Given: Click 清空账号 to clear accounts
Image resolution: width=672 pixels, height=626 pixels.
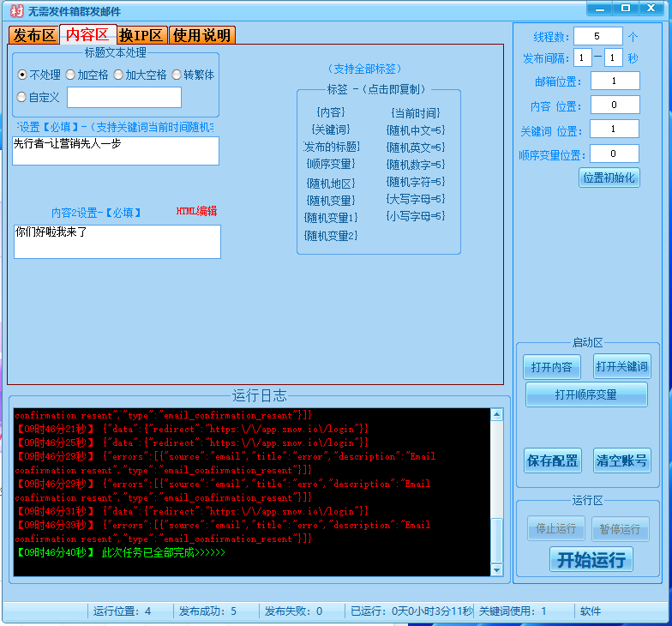Looking at the screenshot, I should (622, 460).
